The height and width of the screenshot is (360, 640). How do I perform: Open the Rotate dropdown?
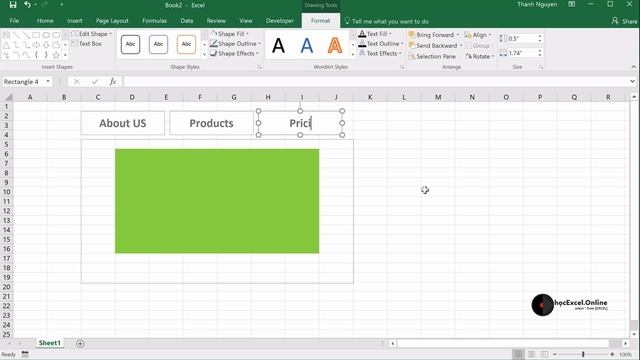(480, 56)
